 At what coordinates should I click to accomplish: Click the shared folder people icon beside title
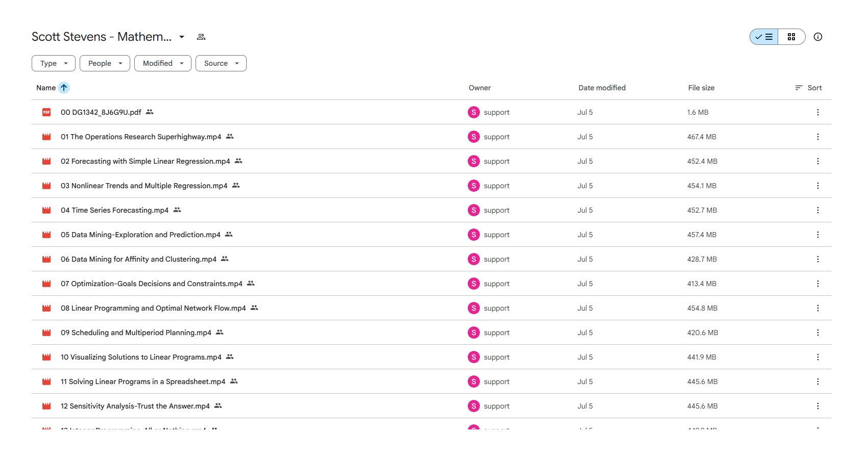(x=201, y=37)
